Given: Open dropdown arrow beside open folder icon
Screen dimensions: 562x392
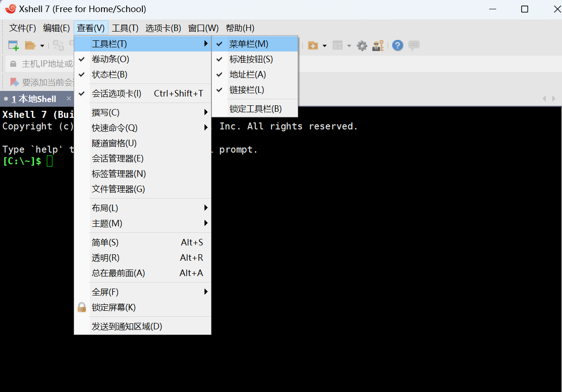Looking at the screenshot, I should pos(42,45).
